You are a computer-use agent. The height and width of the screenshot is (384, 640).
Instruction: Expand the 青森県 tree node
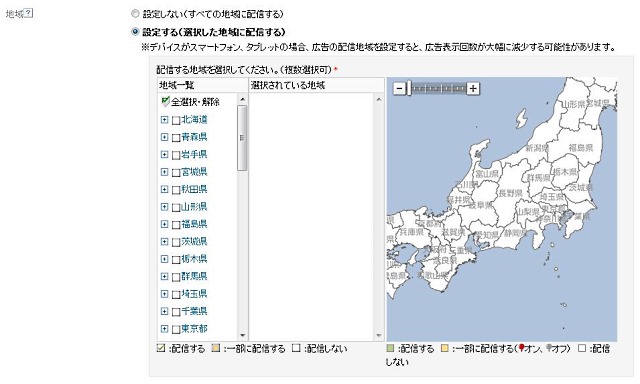coord(164,137)
